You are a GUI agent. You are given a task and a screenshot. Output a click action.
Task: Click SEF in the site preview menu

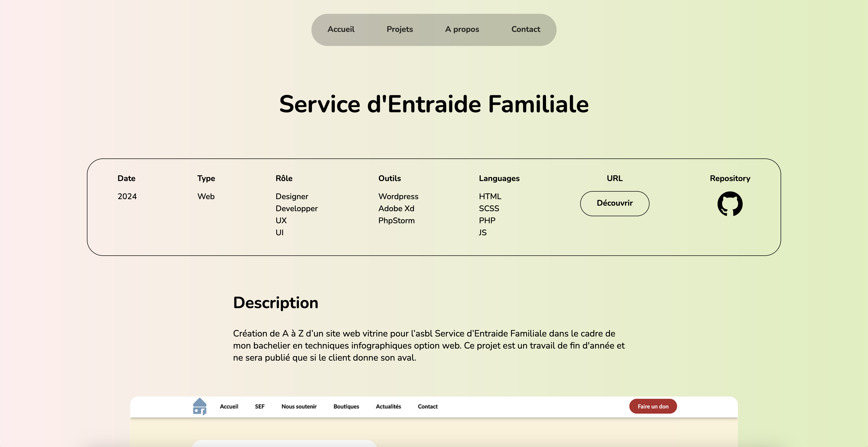tap(259, 406)
